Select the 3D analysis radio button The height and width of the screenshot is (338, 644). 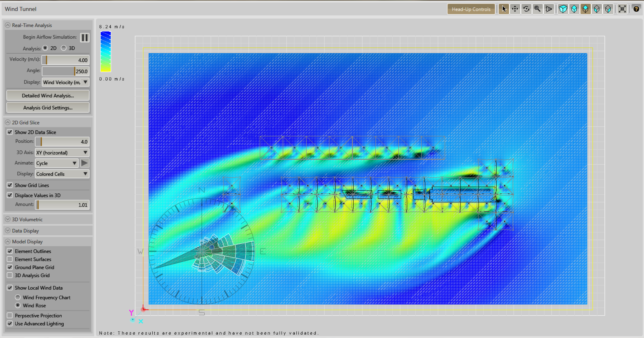(64, 48)
